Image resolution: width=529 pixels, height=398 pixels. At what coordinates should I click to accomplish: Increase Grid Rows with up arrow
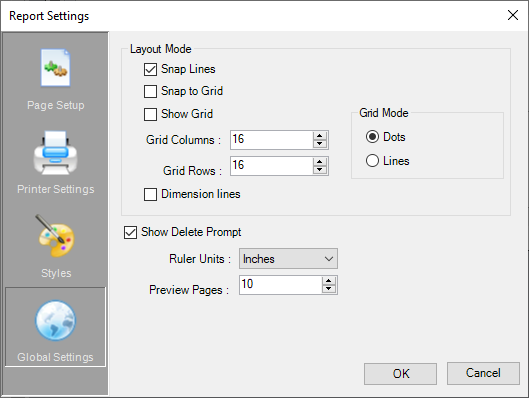click(319, 162)
